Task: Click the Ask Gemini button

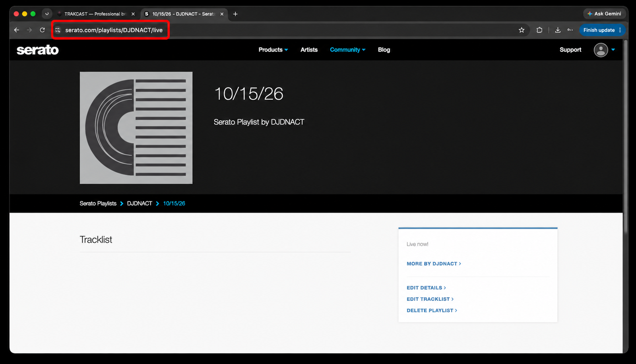Action: (x=604, y=14)
